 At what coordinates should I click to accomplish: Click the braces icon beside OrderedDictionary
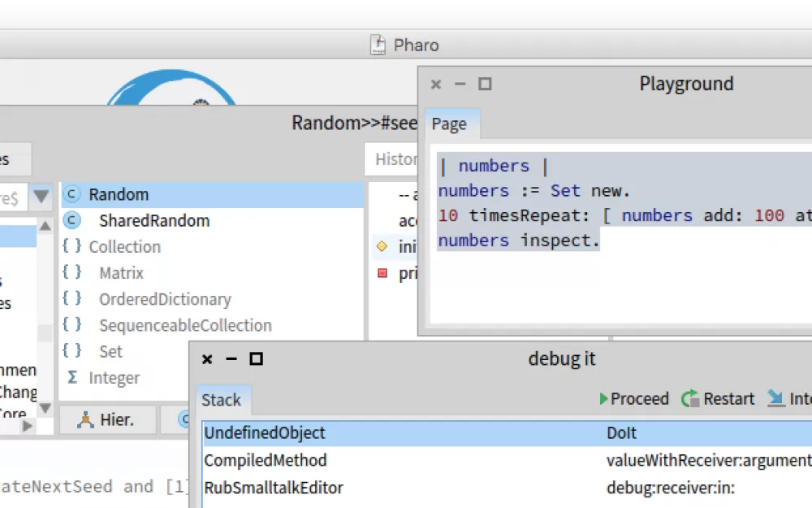pos(72,298)
